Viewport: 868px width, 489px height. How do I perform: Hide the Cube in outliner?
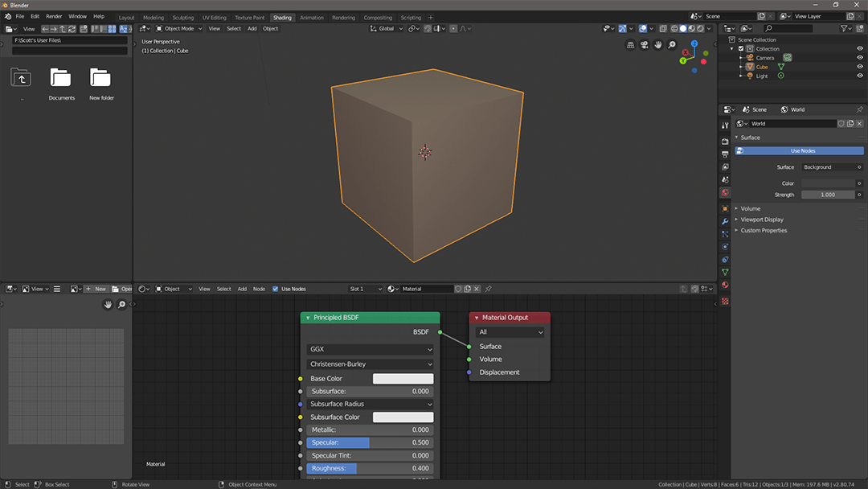(859, 67)
